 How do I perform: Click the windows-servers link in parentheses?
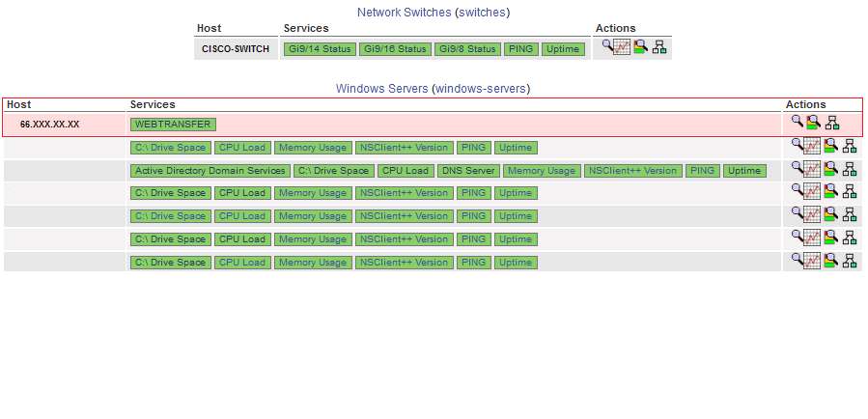(x=480, y=88)
